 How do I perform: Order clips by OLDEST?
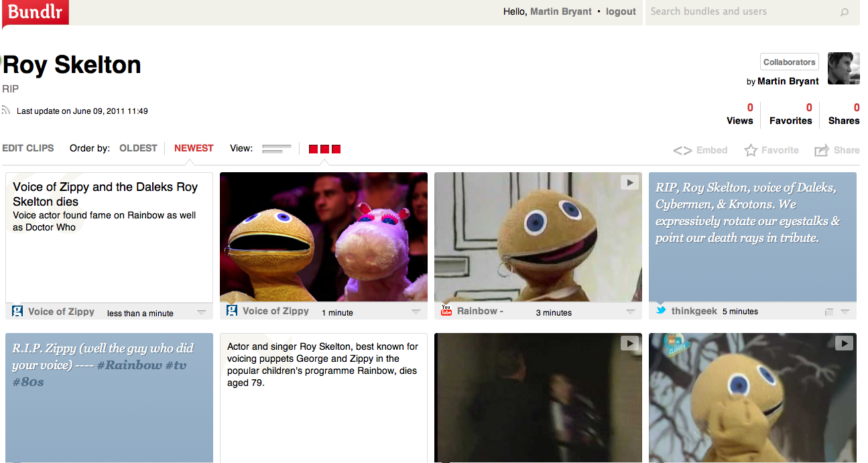pyautogui.click(x=138, y=148)
